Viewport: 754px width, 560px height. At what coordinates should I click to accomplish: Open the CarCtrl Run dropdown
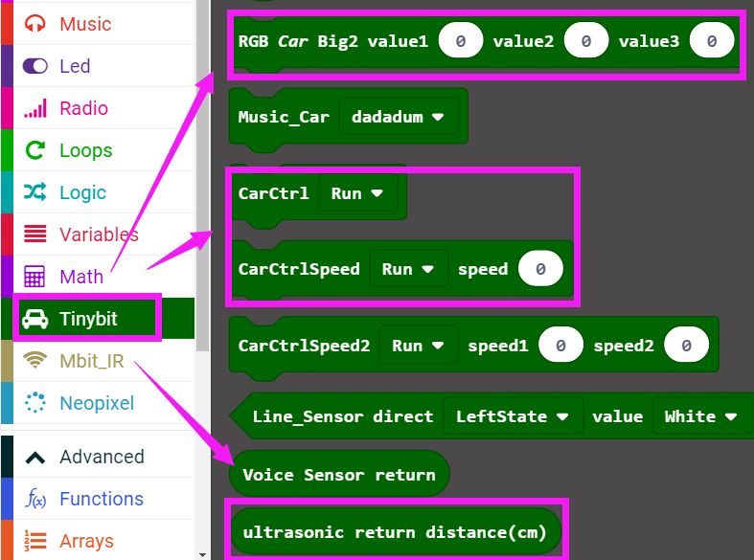(x=356, y=193)
